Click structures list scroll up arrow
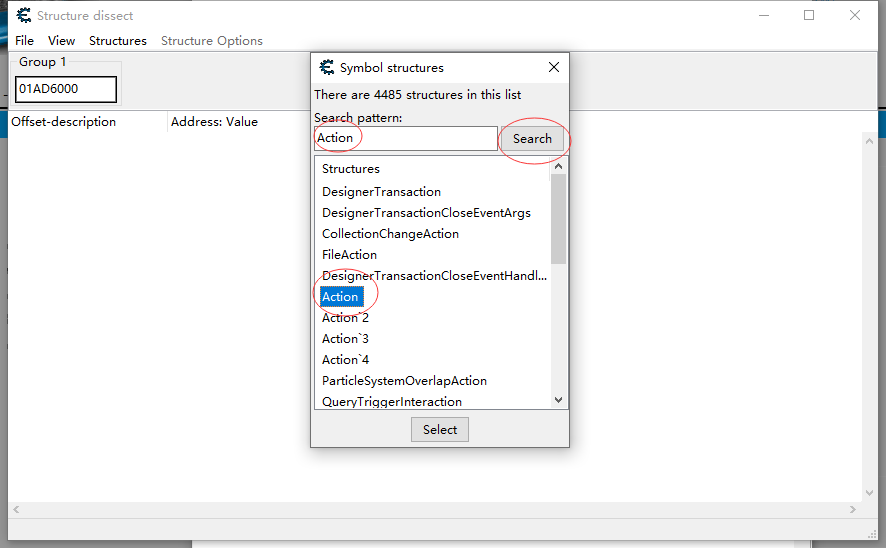Screen dimensions: 886x548 [x=558, y=166]
